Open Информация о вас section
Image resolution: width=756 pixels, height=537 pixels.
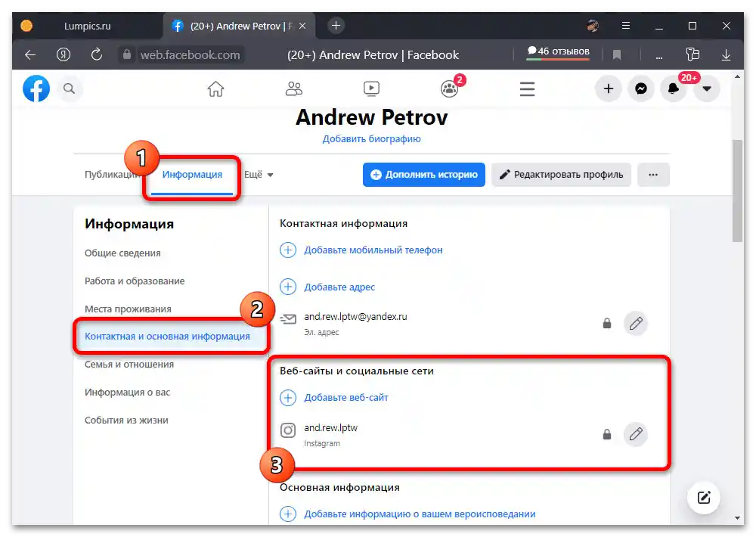tap(127, 393)
